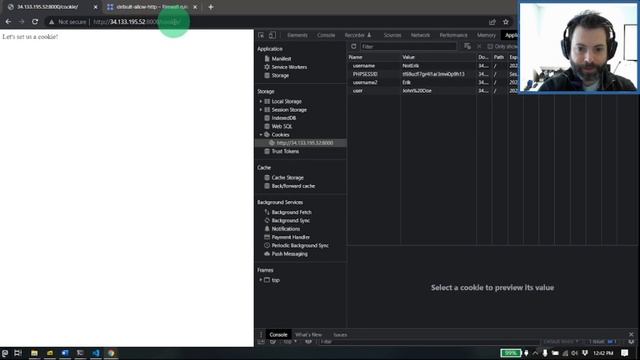Open Visual Studio Code from taskbar
The height and width of the screenshot is (360, 640).
(96, 353)
